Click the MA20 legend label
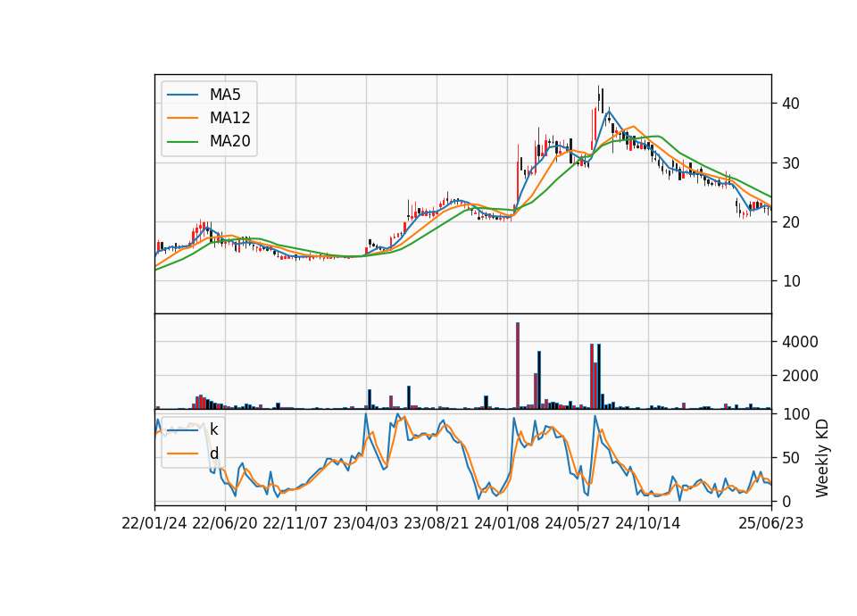This screenshot has height=616, width=857. point(229,142)
